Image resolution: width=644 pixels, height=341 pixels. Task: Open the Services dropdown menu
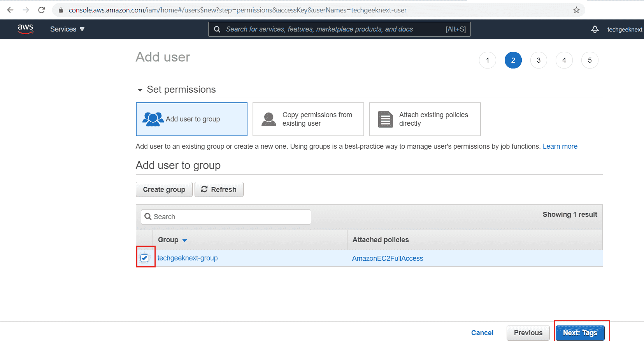67,29
